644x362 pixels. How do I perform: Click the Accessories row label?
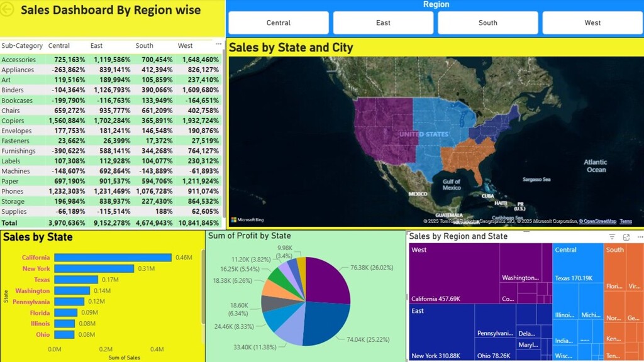pos(18,60)
